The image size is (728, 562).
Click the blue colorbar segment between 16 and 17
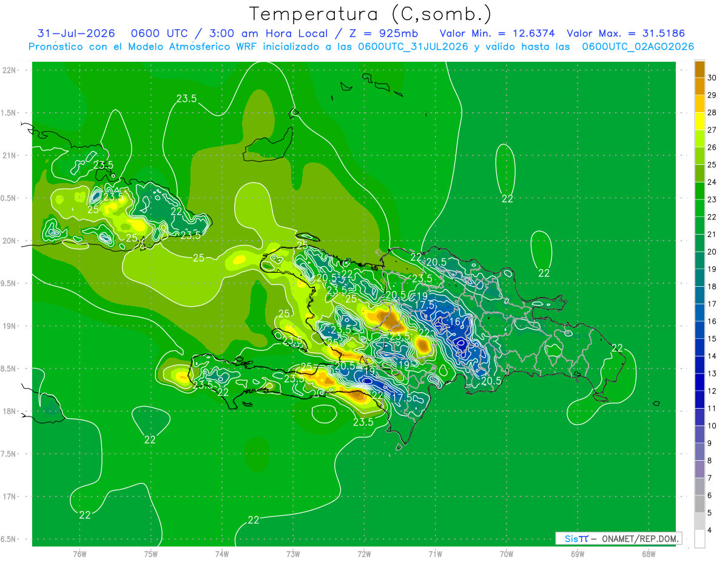coord(699,313)
